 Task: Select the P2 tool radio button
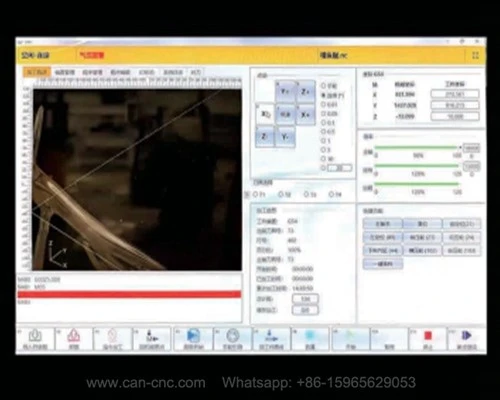coord(281,194)
